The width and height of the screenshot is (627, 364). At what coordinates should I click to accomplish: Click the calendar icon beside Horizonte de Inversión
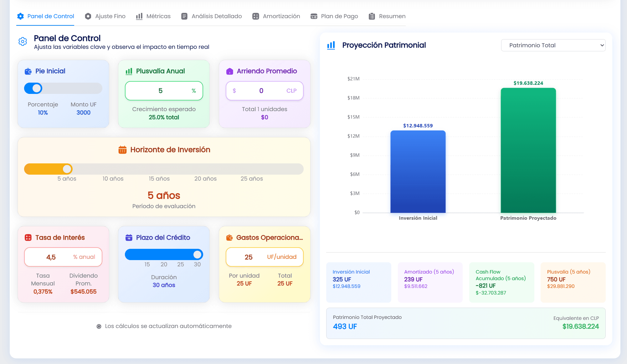(x=122, y=150)
